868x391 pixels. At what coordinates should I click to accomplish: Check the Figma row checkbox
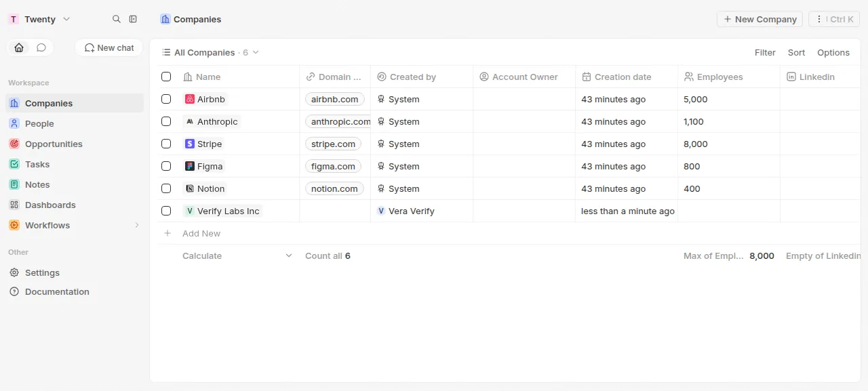click(x=166, y=166)
